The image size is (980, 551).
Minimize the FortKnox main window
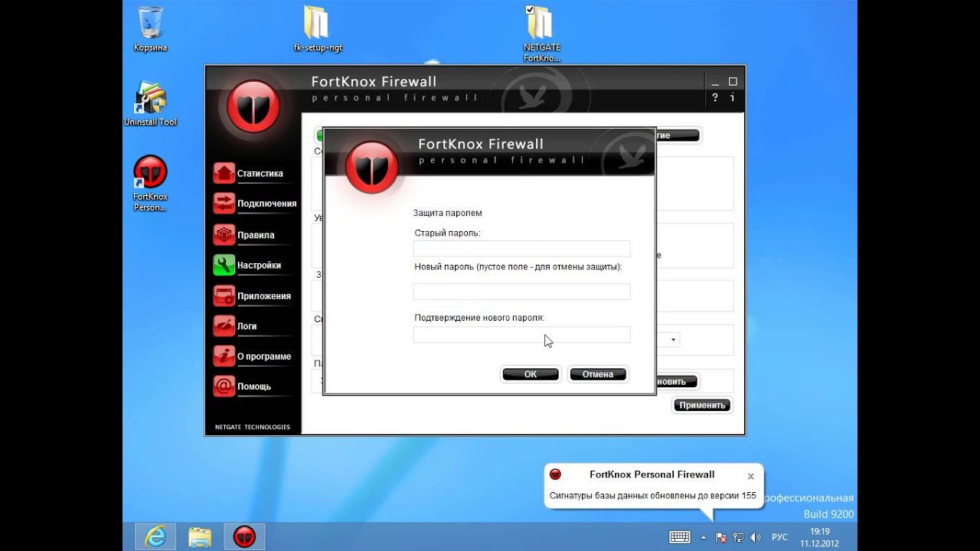tap(715, 81)
